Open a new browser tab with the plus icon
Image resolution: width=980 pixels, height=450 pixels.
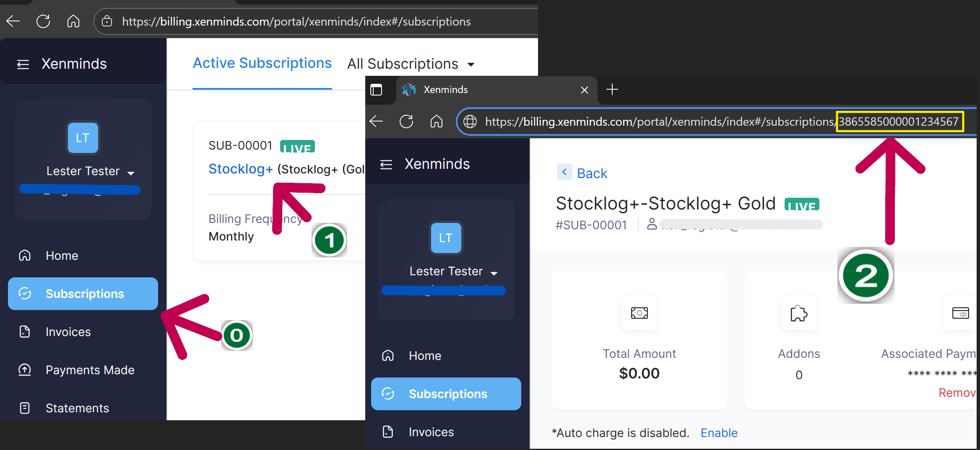click(x=612, y=89)
